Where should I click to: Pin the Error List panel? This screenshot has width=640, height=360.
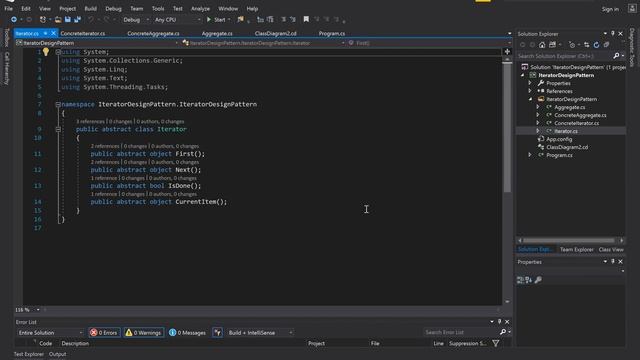(499, 322)
